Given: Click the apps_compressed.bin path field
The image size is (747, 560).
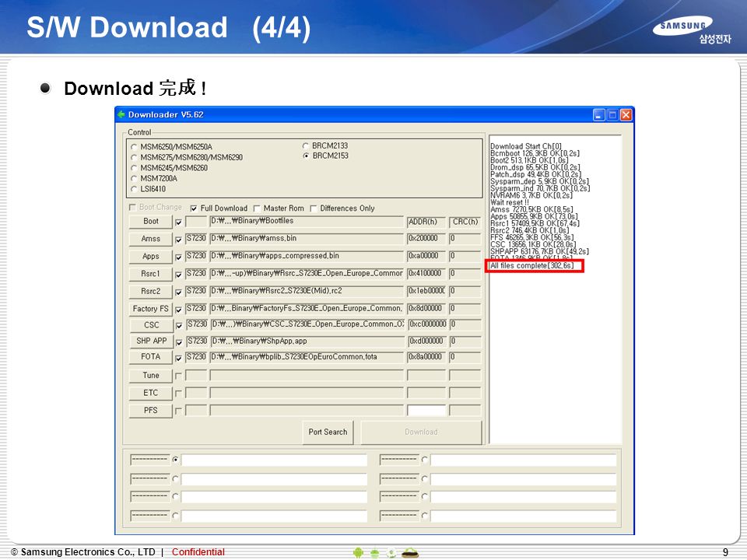Looking at the screenshot, I should click(x=307, y=256).
